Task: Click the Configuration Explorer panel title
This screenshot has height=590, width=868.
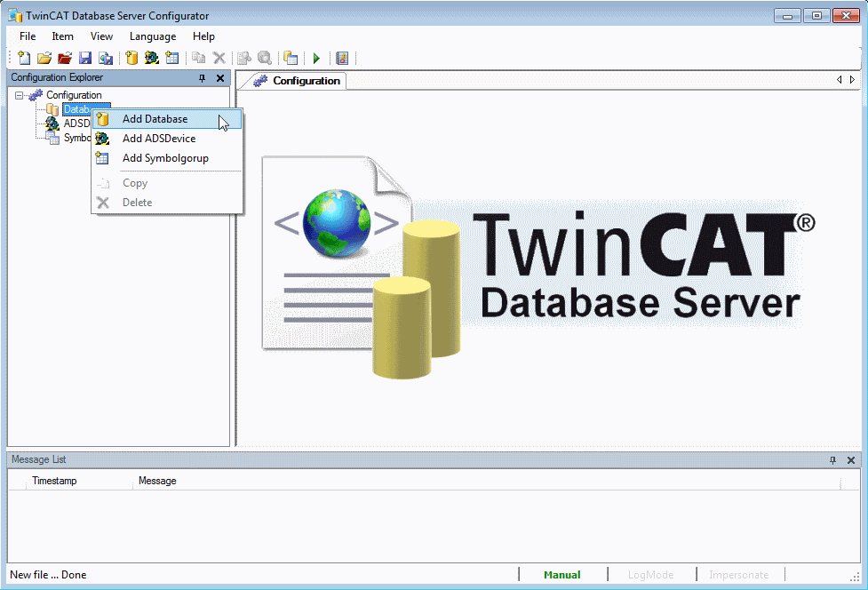Action: pyautogui.click(x=57, y=77)
